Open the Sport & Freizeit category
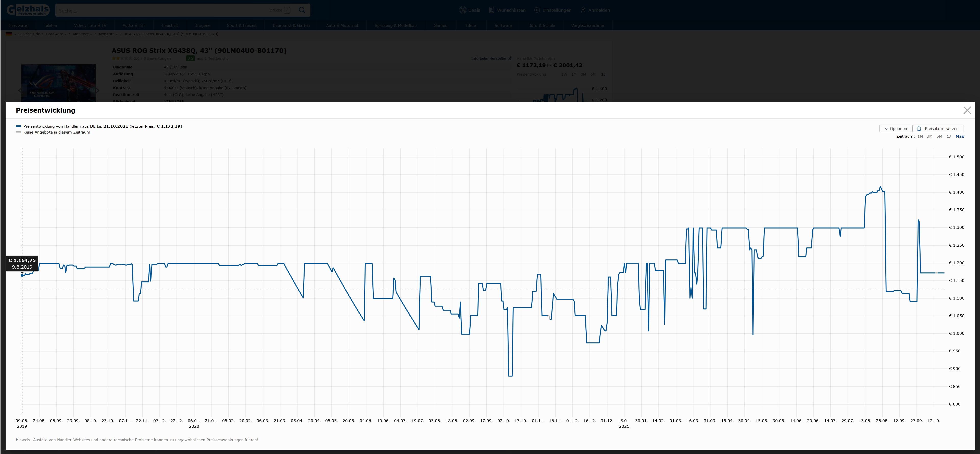This screenshot has width=980, height=454. (242, 26)
